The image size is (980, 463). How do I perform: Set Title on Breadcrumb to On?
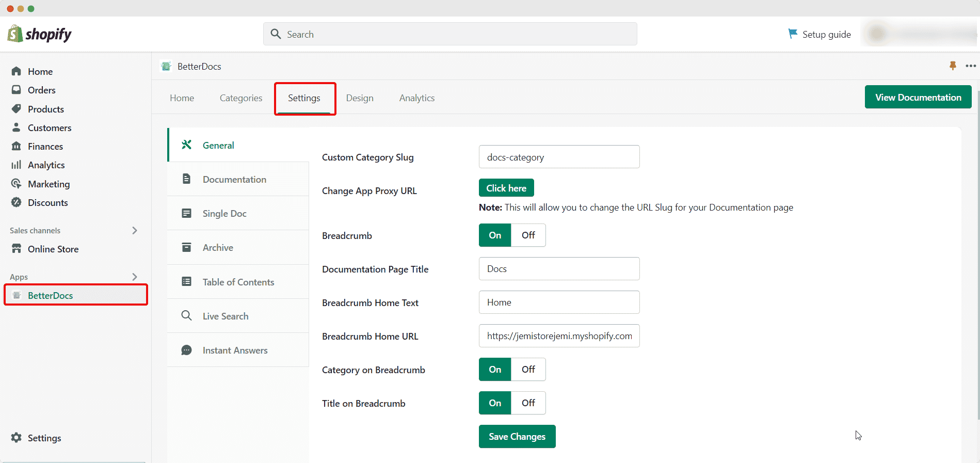[495, 403]
